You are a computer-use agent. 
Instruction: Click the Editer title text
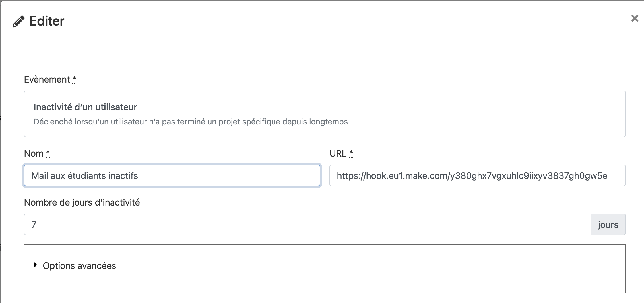(x=46, y=21)
